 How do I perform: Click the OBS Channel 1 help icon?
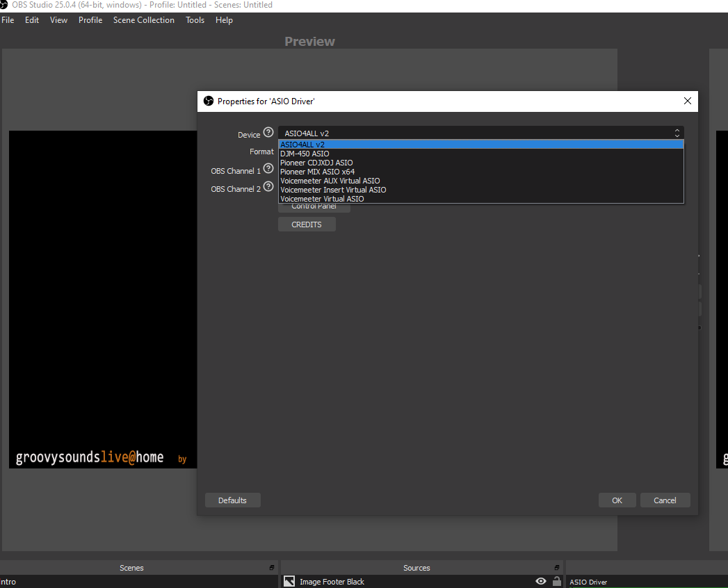(x=268, y=168)
